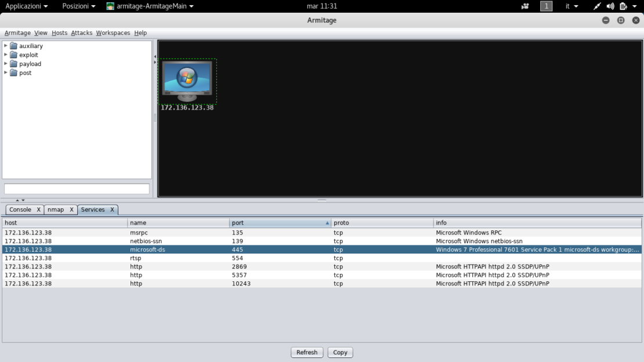644x362 pixels.
Task: Click the auxiliary folder icon
Action: [x=14, y=45]
